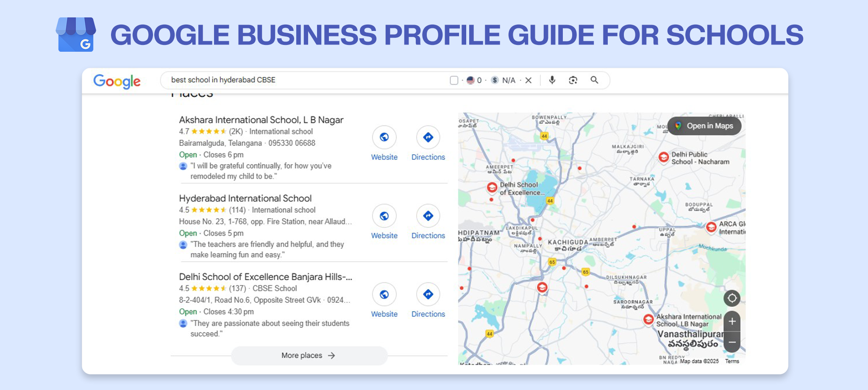The image size is (868, 390).
Task: Open Google Lens image search
Action: [x=573, y=80]
